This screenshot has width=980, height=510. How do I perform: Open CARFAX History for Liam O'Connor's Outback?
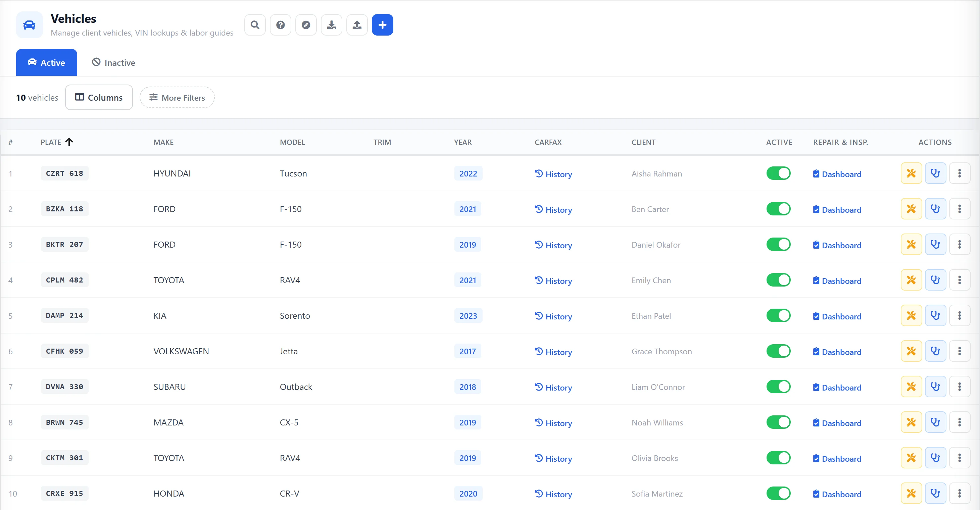click(553, 388)
